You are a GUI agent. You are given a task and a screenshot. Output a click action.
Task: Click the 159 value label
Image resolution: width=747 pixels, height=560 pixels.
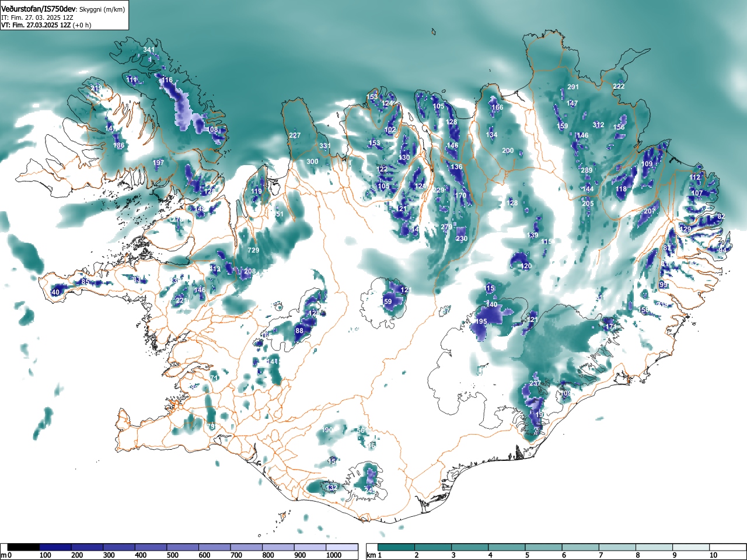coord(562,126)
